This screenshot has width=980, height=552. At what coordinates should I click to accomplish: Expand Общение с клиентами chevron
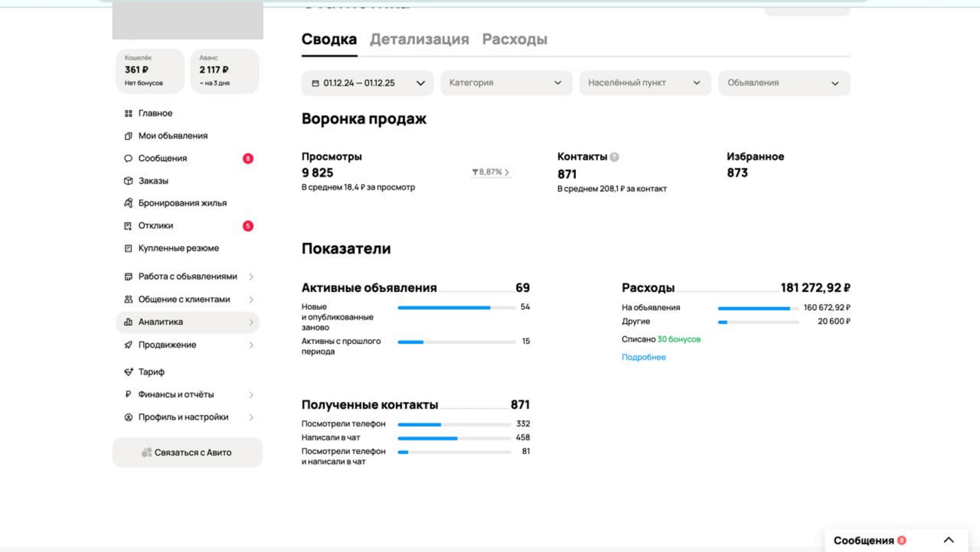(251, 300)
